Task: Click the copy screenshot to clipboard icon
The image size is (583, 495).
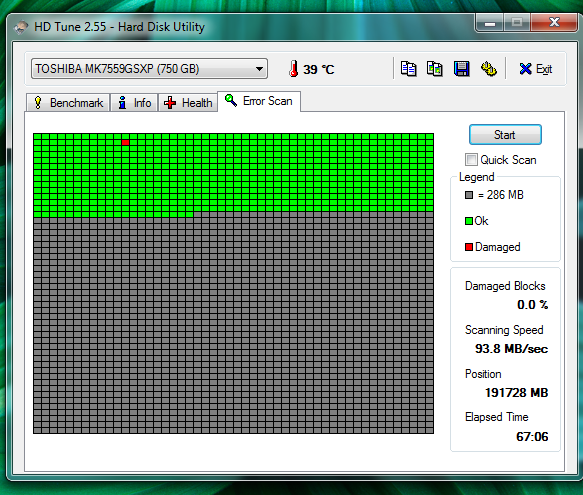Action: click(x=435, y=69)
